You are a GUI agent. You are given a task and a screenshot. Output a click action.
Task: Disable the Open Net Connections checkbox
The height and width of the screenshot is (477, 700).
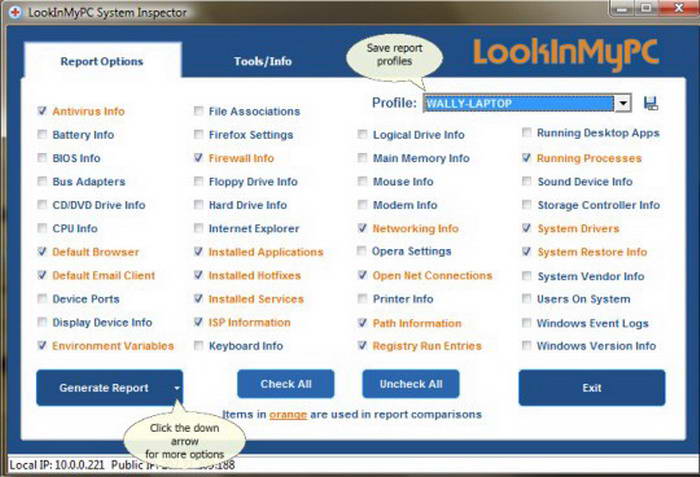click(362, 275)
